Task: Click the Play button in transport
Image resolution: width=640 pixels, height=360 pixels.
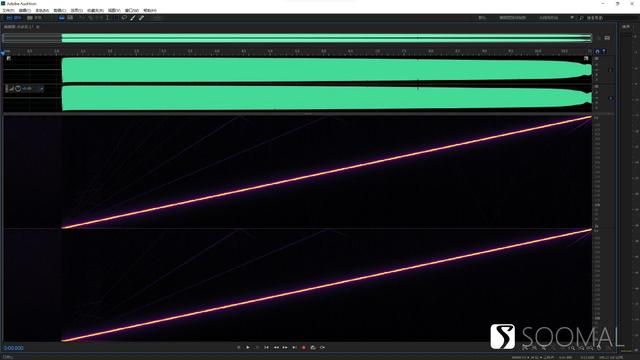Action: [248, 347]
